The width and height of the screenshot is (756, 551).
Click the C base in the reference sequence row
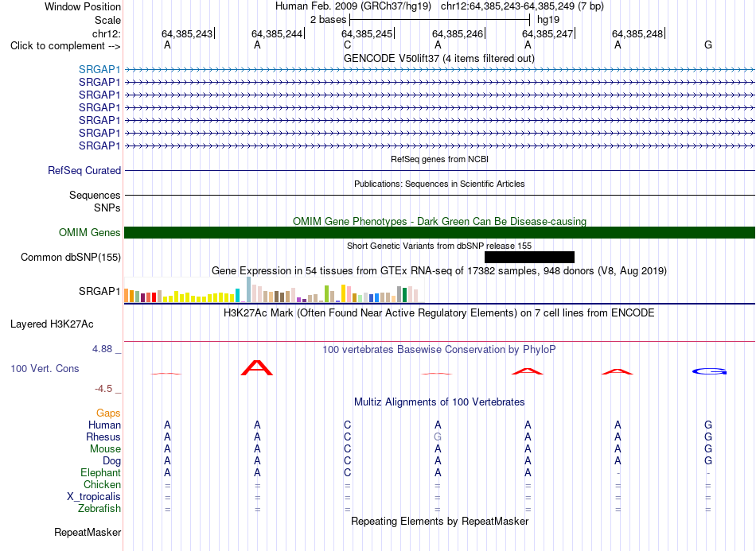click(x=347, y=45)
